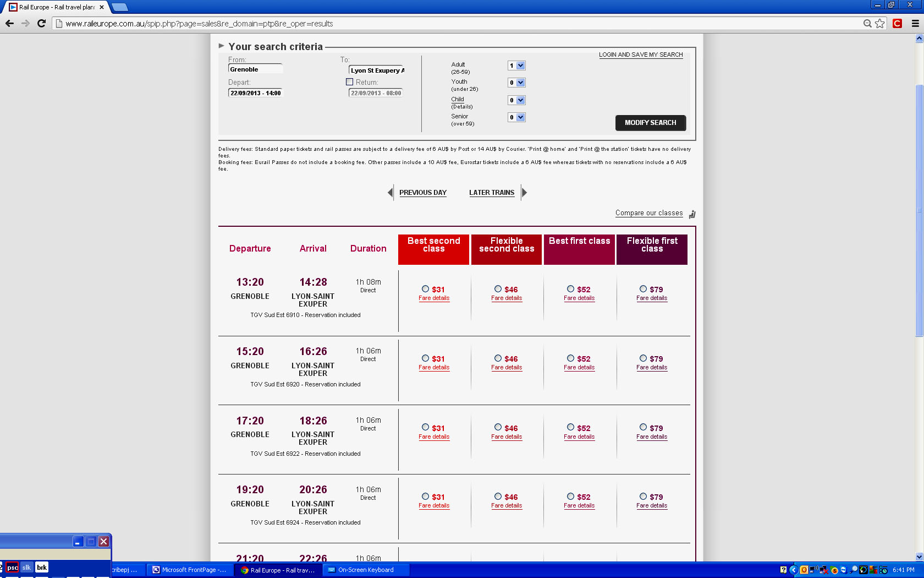
Task: Open Fare details for $79 17:20 train
Action: point(652,437)
